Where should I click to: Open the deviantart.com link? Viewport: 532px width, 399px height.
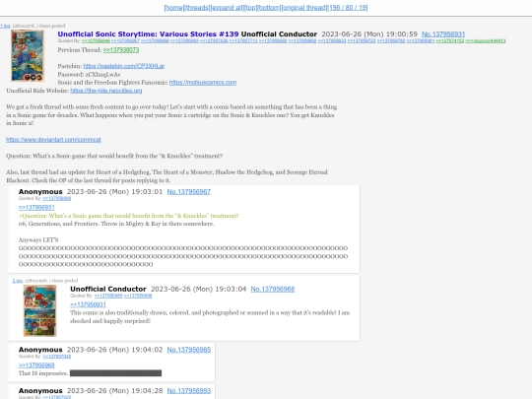(53, 140)
